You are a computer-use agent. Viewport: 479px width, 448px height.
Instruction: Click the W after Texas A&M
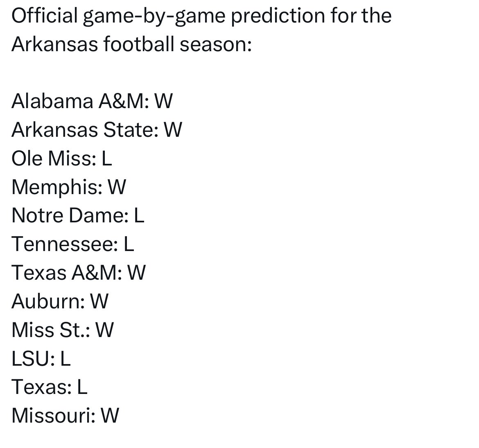coord(137,273)
